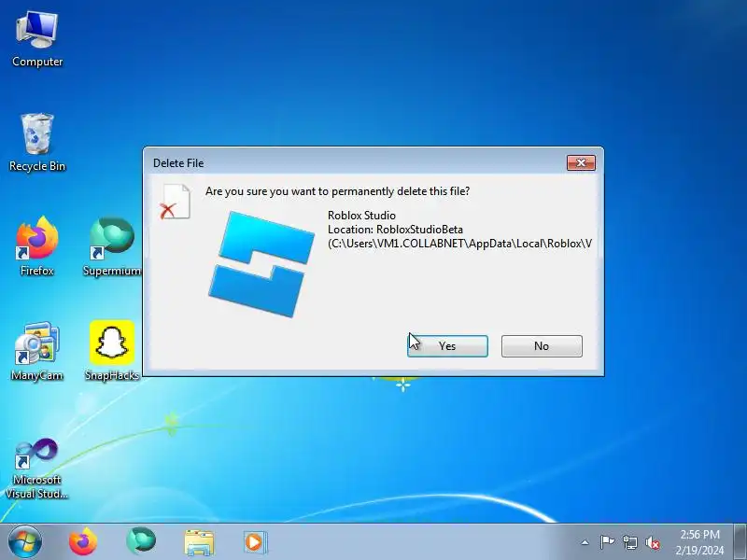Open the network status tray icon
The height and width of the screenshot is (560, 747).
[629, 542]
